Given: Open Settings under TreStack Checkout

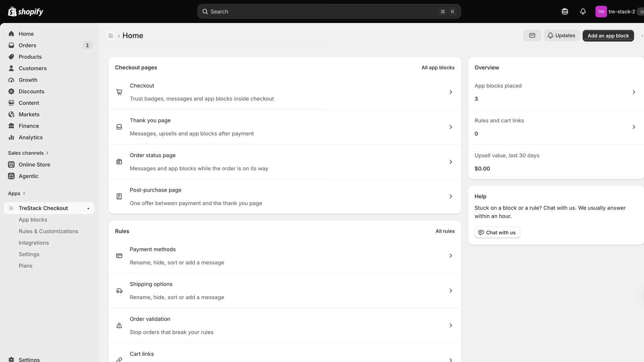Looking at the screenshot, I should (29, 254).
